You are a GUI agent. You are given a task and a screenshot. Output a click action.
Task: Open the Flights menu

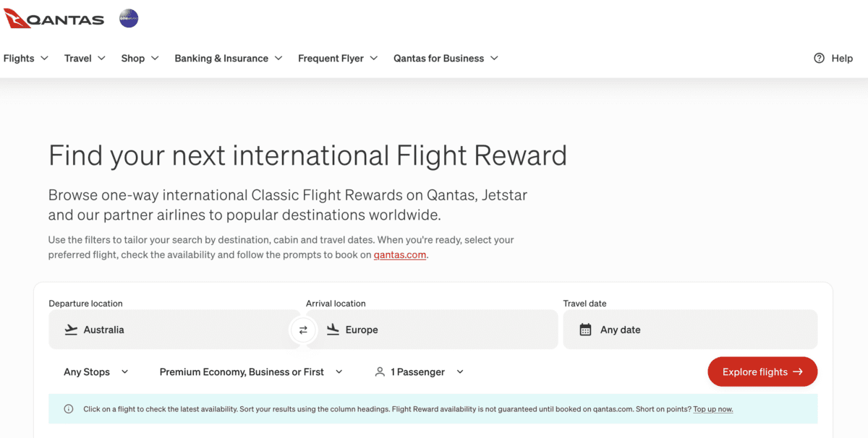[26, 59]
